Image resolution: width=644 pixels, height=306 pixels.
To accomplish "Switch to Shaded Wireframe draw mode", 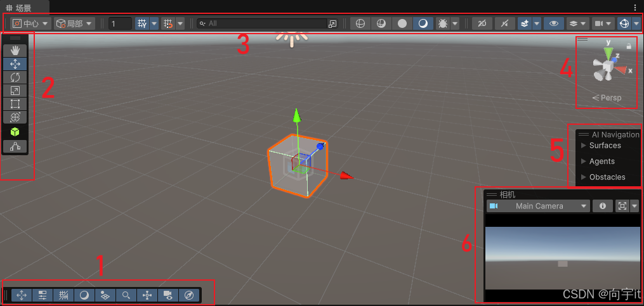I will (381, 23).
